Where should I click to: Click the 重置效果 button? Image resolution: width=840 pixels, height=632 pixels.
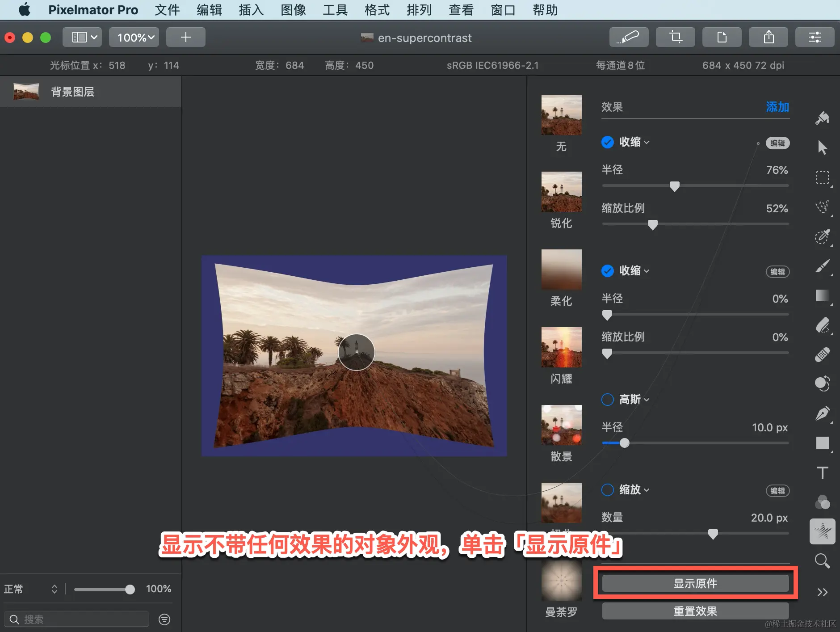pos(695,611)
